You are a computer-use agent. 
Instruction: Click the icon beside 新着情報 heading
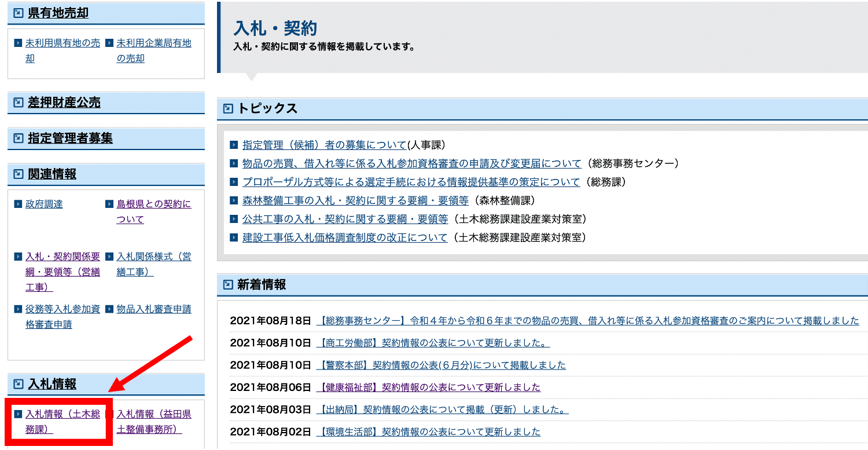tap(228, 284)
